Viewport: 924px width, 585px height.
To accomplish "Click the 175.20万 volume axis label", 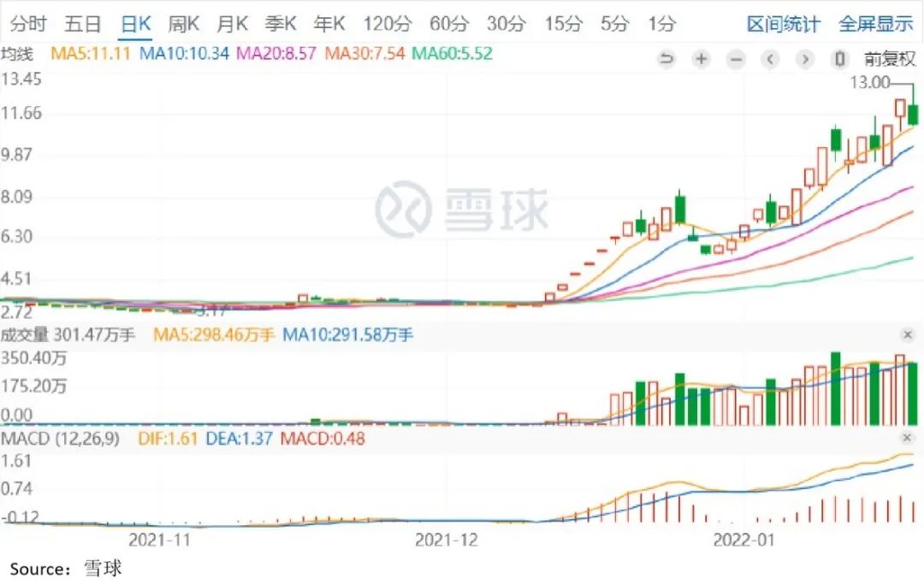I will [x=34, y=387].
